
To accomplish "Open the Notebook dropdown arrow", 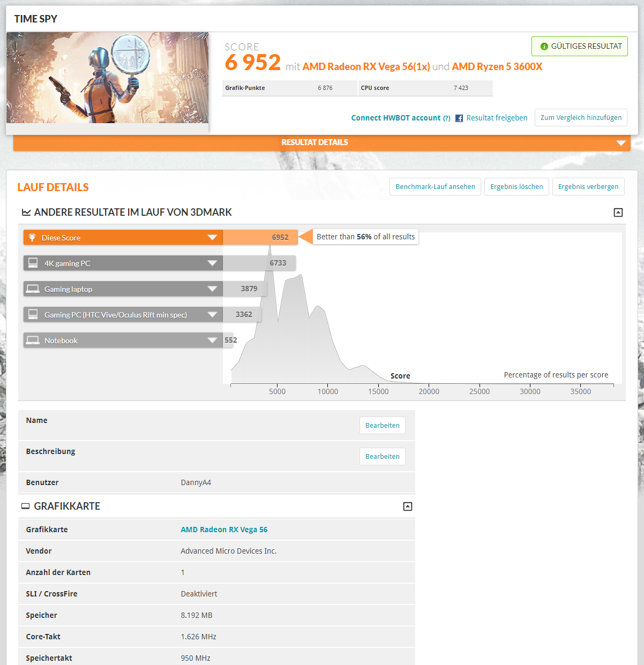I will [x=212, y=340].
